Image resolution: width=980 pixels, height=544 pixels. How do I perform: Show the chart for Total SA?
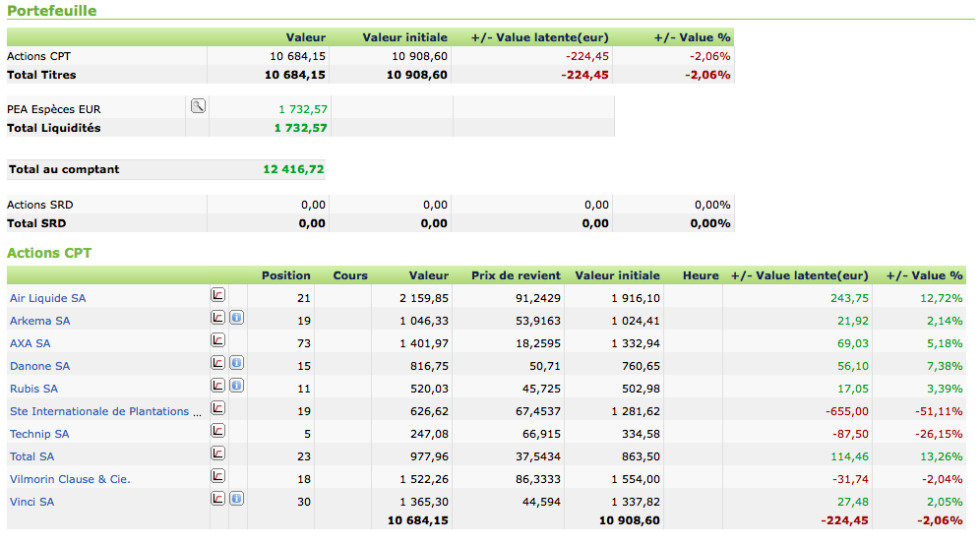217,453
